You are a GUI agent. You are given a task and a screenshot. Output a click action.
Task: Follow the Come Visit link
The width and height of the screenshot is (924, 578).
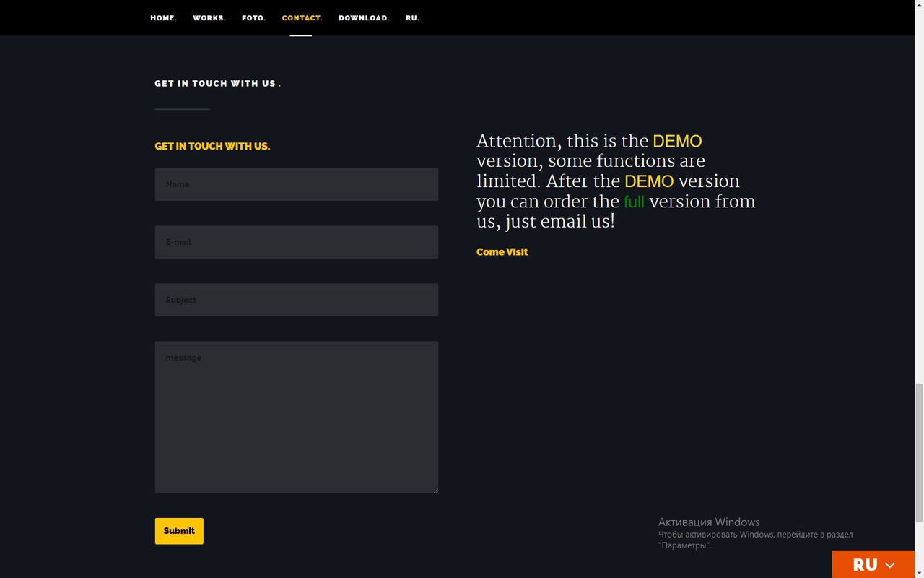tap(502, 252)
